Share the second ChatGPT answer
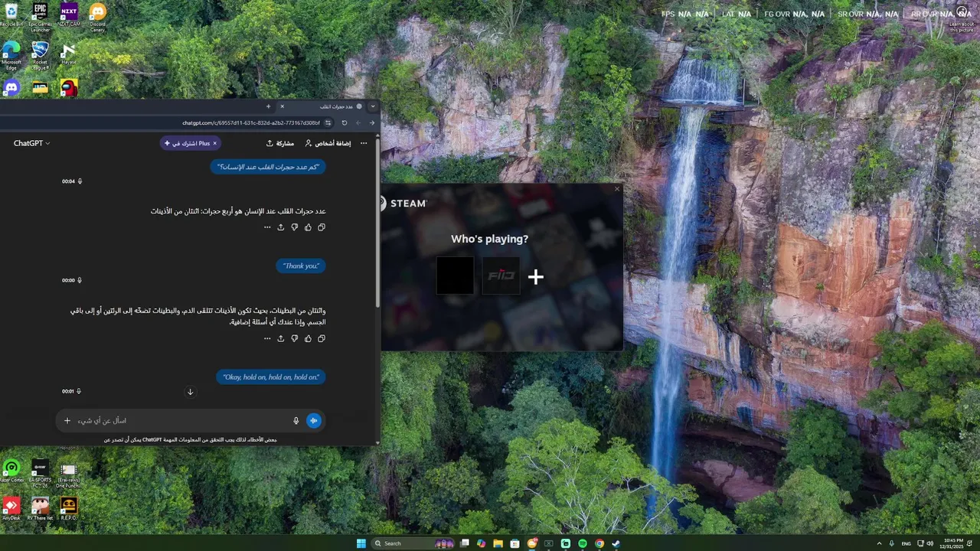Image resolution: width=980 pixels, height=551 pixels. [280, 338]
